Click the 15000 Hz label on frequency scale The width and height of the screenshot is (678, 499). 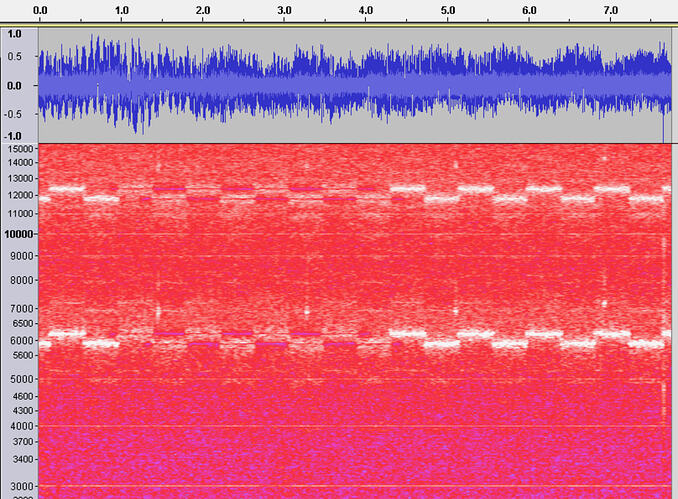(x=18, y=149)
